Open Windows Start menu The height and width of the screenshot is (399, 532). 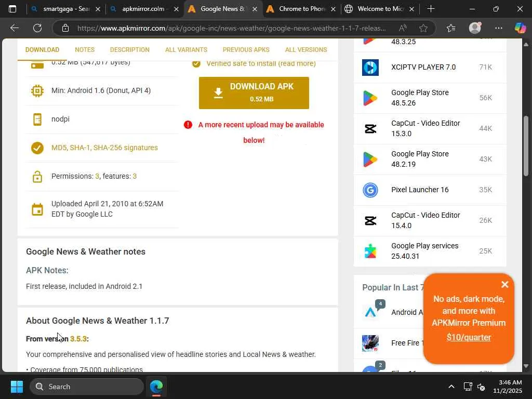[x=17, y=387]
